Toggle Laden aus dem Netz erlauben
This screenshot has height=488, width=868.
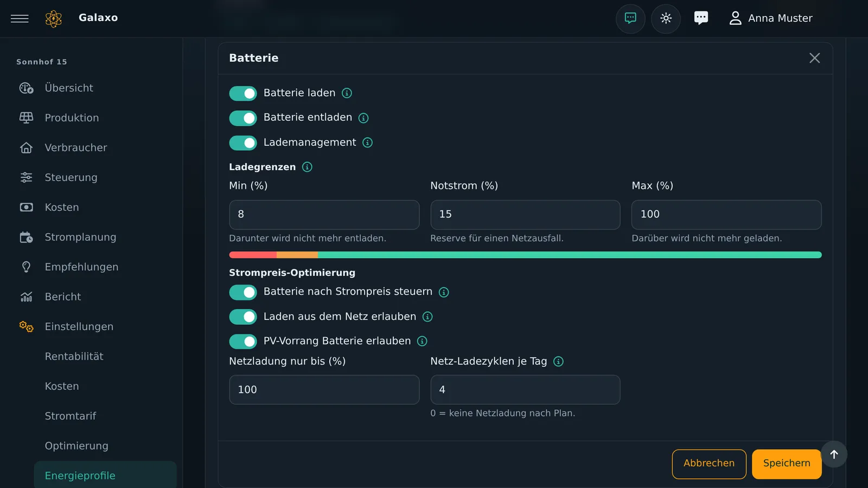click(x=243, y=317)
